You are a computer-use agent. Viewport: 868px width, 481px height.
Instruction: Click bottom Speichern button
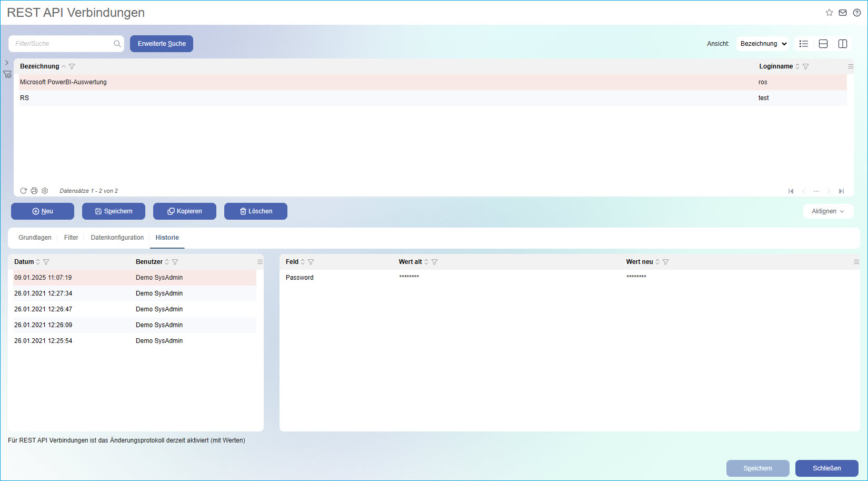758,468
